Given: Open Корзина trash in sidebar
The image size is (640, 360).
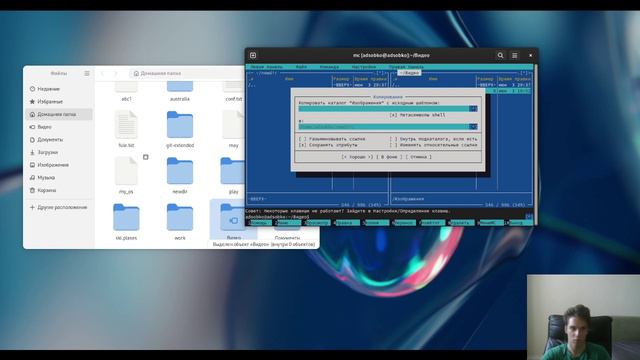Looking at the screenshot, I should [60, 190].
